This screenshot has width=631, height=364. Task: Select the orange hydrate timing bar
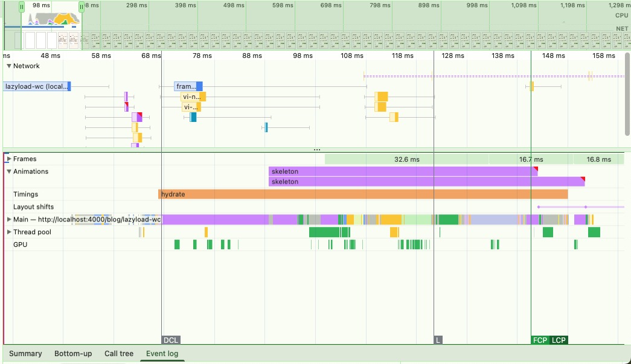[x=362, y=194]
